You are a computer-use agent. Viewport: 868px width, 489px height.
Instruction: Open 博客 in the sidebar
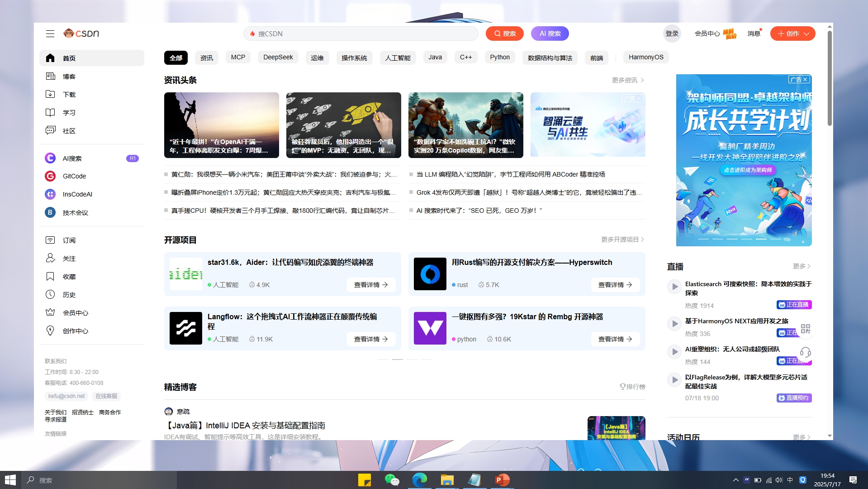[92, 77]
